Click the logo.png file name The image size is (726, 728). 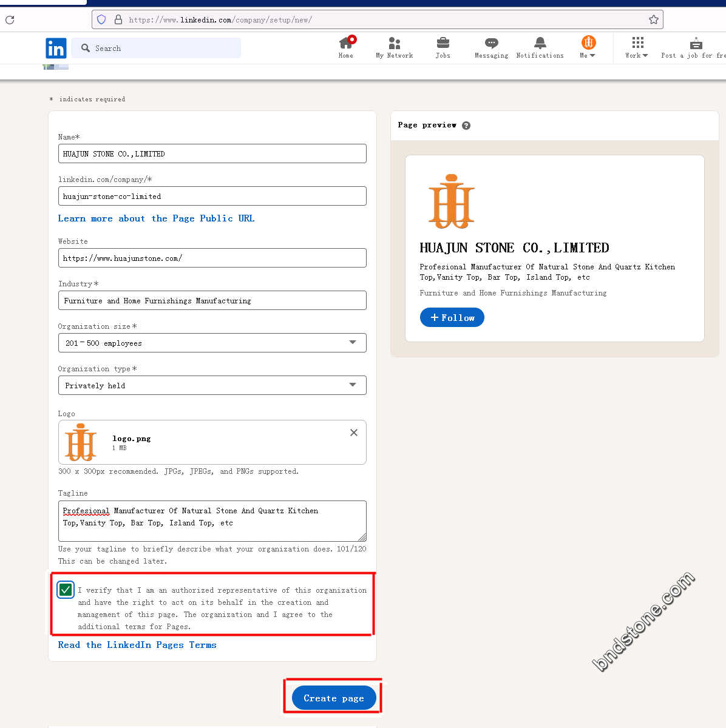click(132, 438)
